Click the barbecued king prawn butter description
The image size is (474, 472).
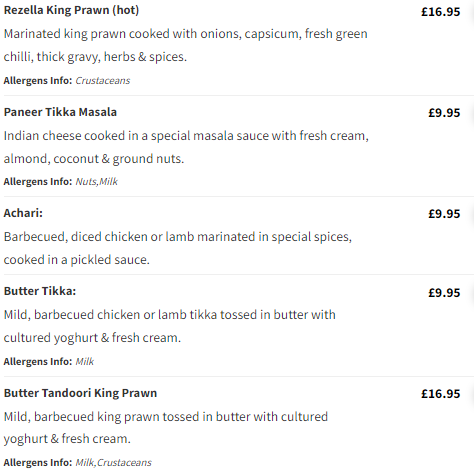[166, 428]
